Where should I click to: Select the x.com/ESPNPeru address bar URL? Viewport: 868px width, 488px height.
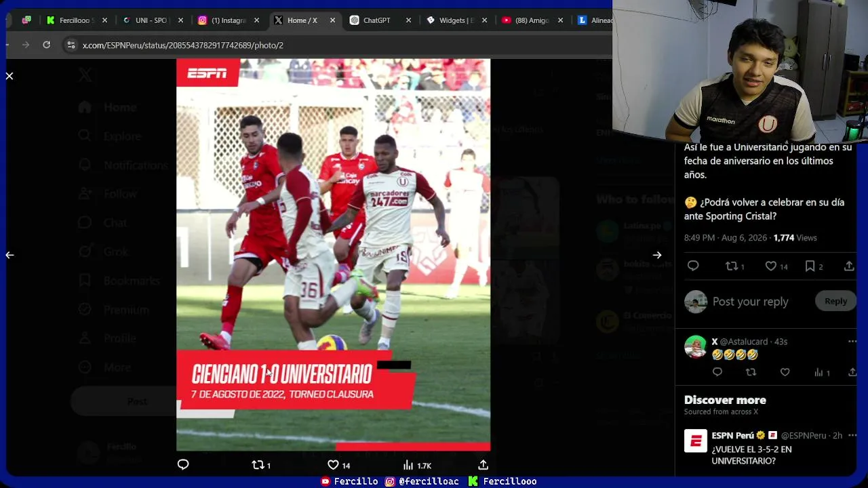[x=183, y=45]
